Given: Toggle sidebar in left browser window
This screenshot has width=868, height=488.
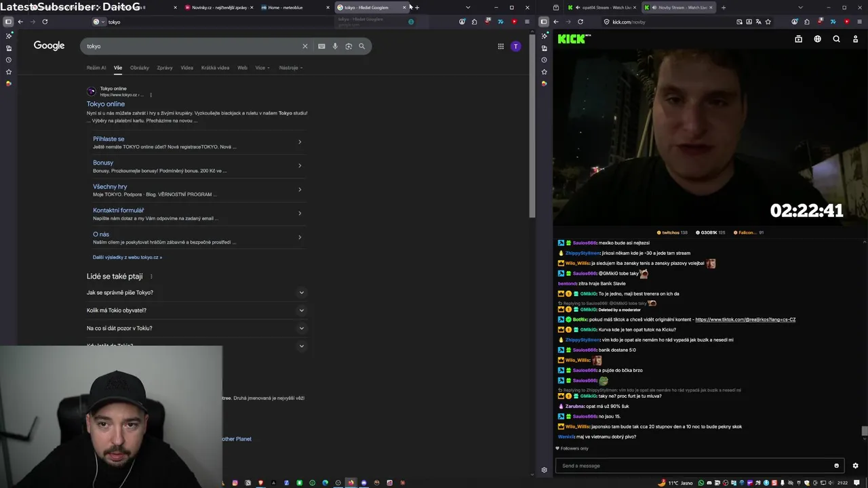Looking at the screenshot, I should (8, 22).
